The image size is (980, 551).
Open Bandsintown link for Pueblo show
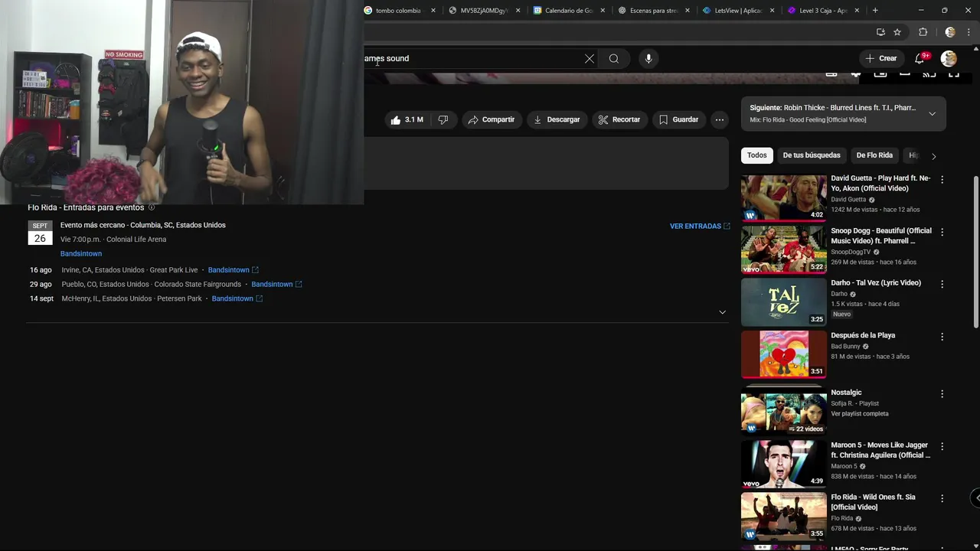(x=276, y=285)
